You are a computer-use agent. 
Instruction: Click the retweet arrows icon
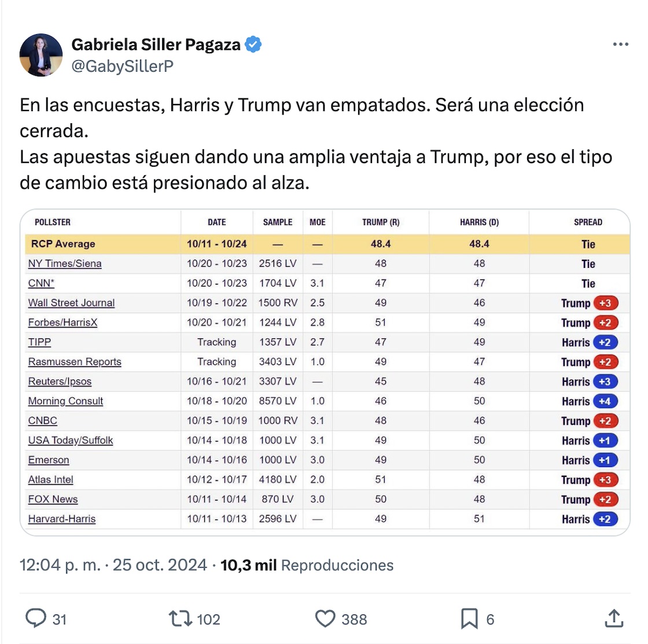pos(179,619)
